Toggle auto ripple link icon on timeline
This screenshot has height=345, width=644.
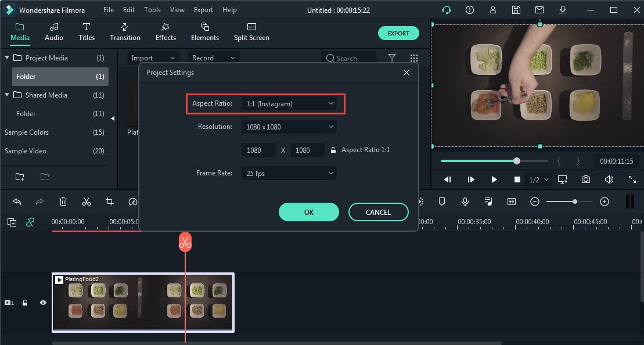click(x=30, y=222)
